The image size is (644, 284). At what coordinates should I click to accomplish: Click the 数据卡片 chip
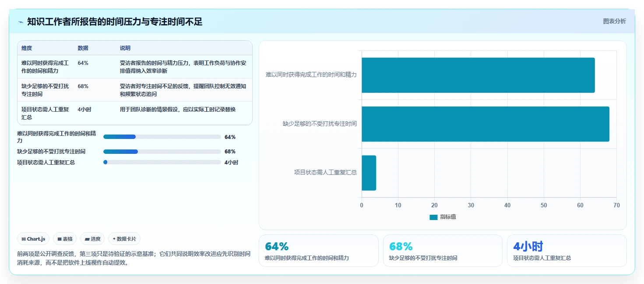[x=124, y=239]
